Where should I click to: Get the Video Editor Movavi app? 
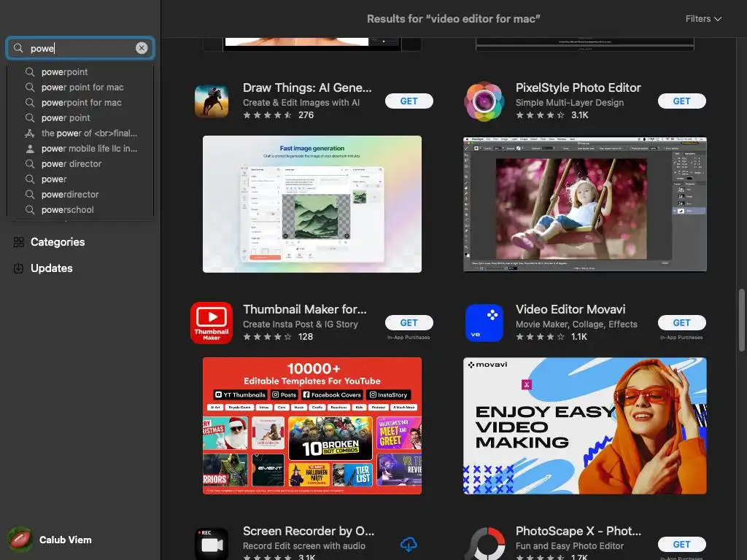pyautogui.click(x=682, y=323)
